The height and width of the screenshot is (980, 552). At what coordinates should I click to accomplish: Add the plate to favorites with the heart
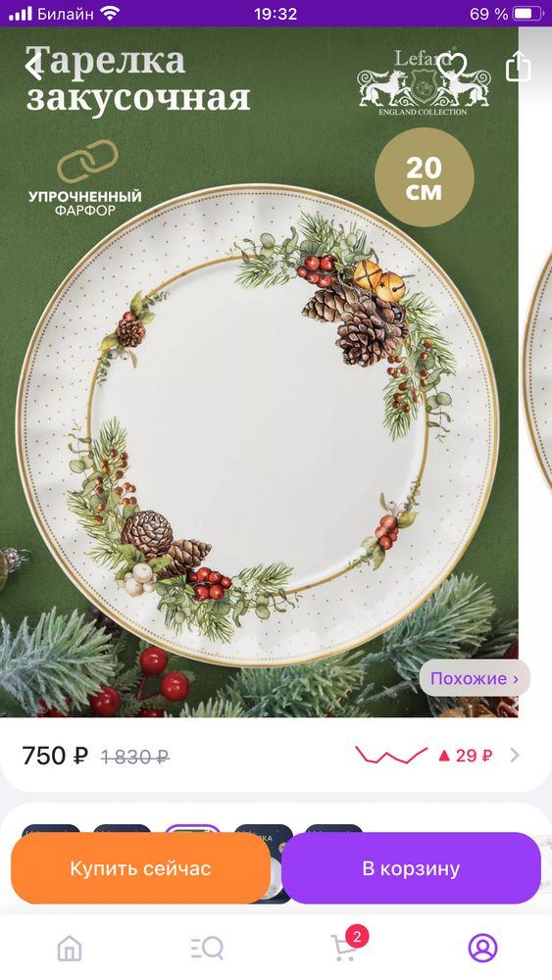[451, 67]
